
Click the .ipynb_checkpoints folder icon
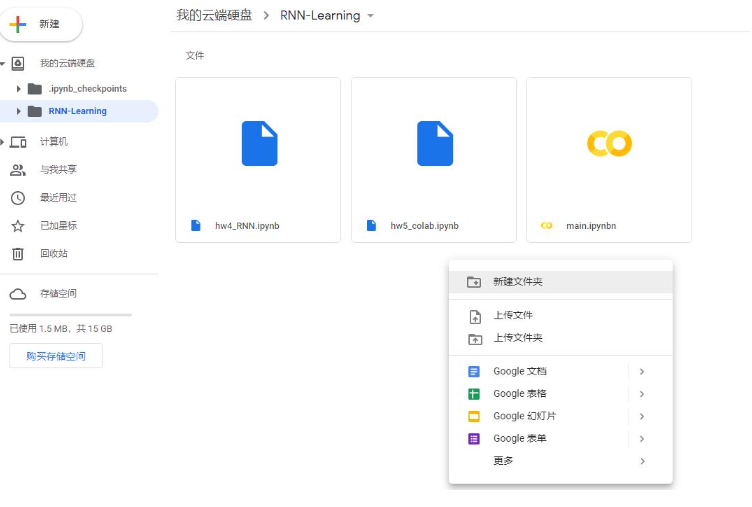tap(35, 89)
